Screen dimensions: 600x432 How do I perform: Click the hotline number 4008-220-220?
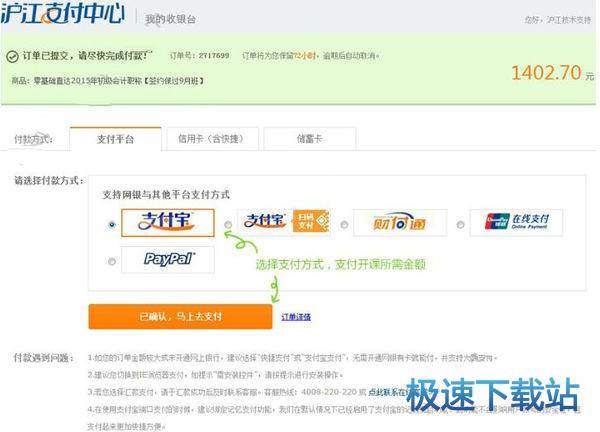(329, 392)
